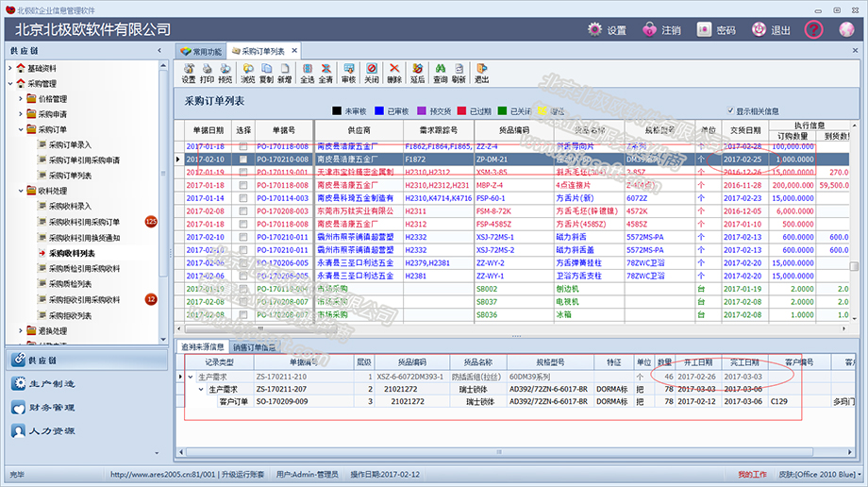Click the 单据日期 column header

[209, 130]
